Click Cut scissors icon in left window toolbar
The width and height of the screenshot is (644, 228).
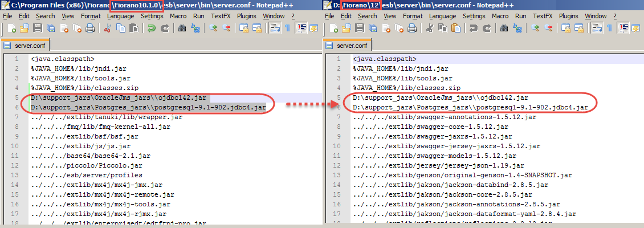coord(107,28)
